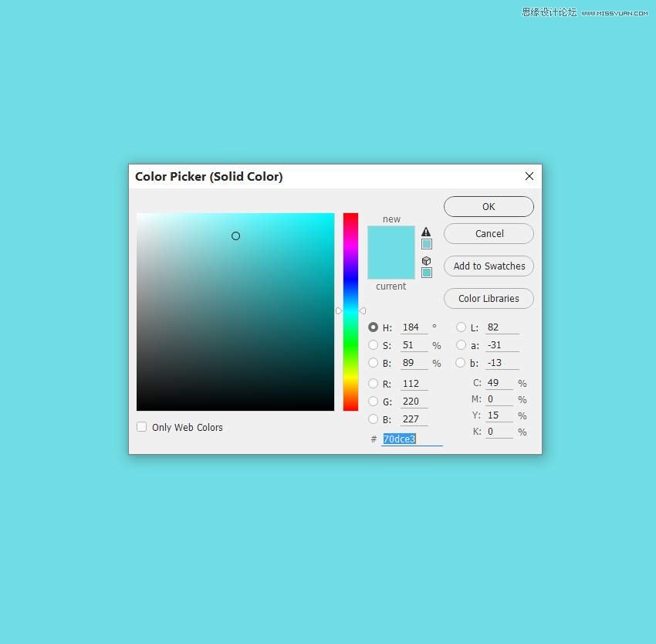Click the web-safe color cube icon
This screenshot has width=656, height=644.
(426, 261)
